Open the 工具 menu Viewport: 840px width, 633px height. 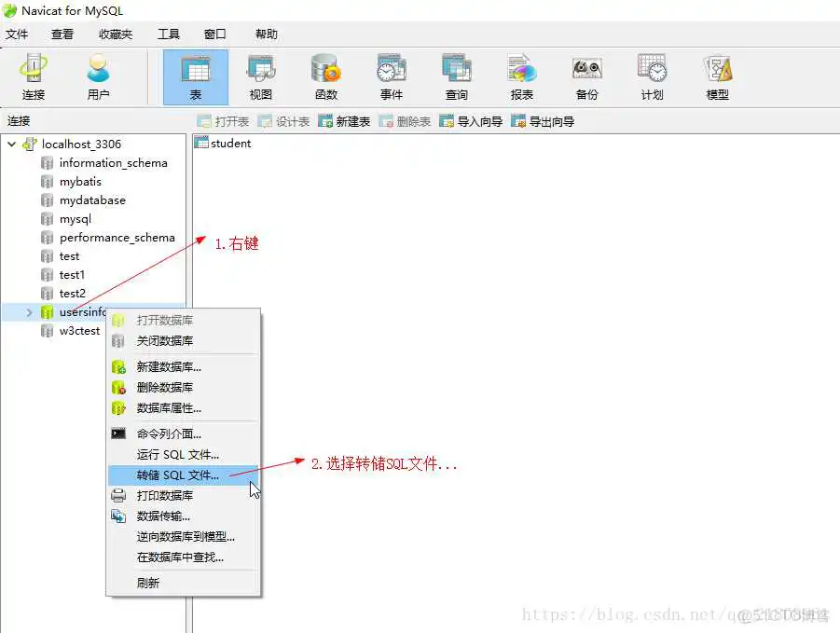point(168,34)
